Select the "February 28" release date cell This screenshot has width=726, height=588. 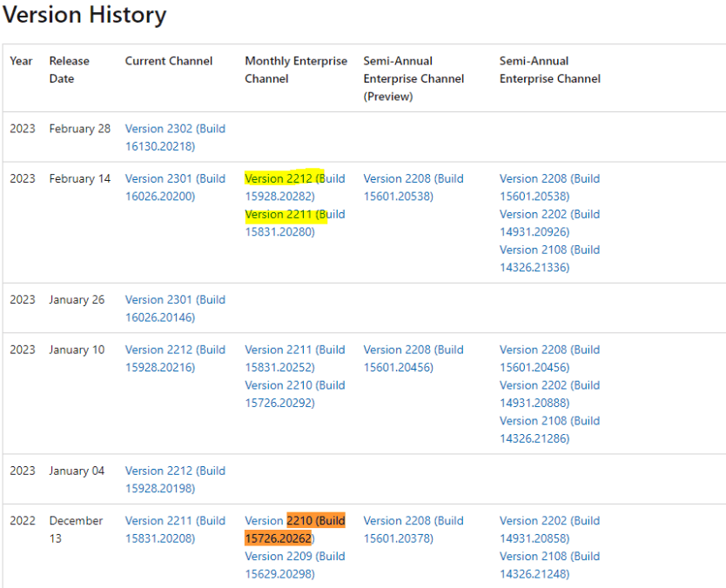pos(79,129)
